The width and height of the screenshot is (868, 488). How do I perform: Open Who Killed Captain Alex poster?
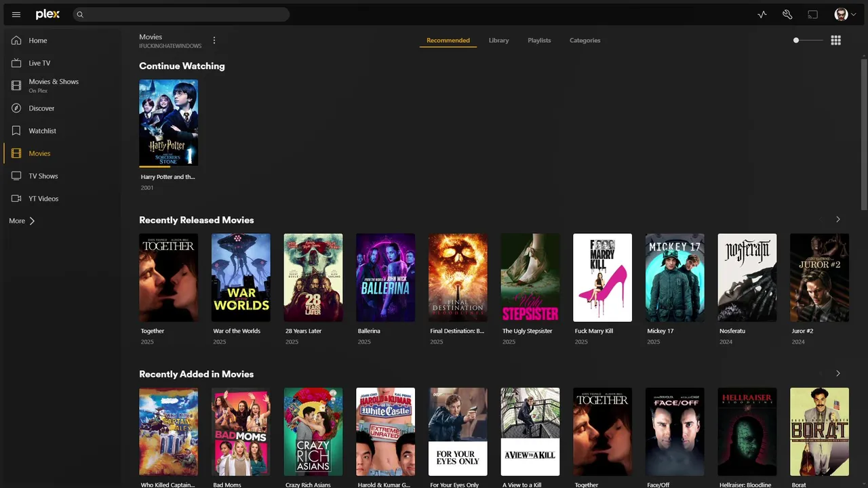[168, 432]
